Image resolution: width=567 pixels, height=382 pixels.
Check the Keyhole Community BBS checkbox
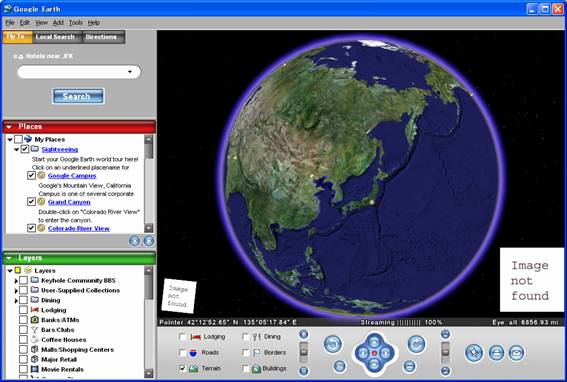(24, 280)
